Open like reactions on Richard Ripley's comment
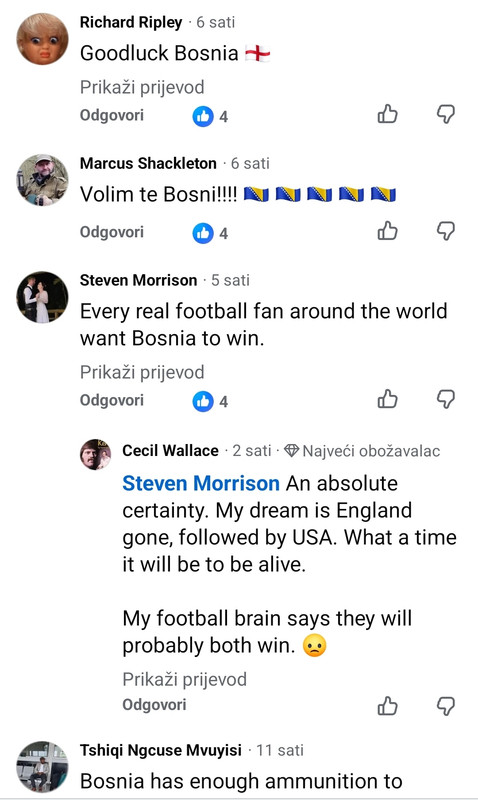This screenshot has width=478, height=800. [x=210, y=116]
